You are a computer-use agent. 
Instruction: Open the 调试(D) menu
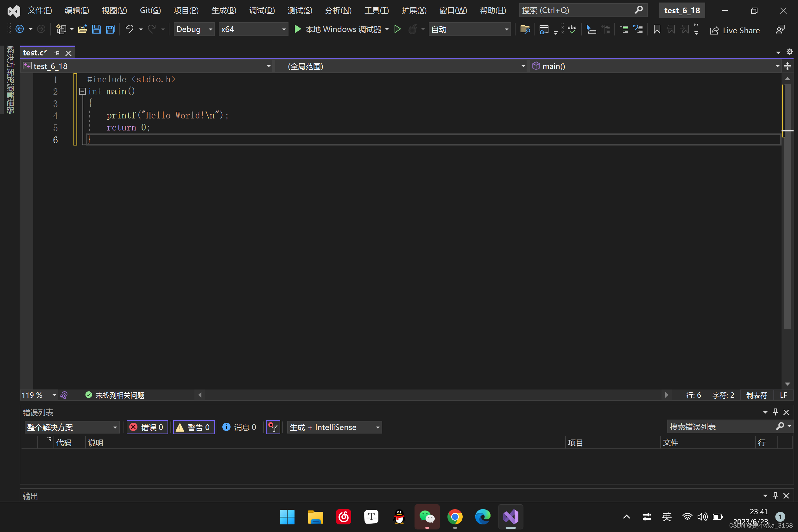tap(262, 10)
